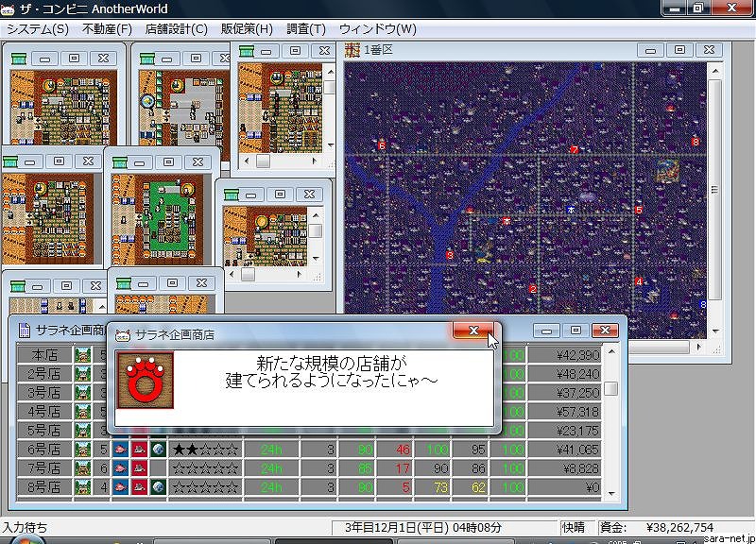The image size is (756, 544).
Task: Select red store marker 6 on the district map
Action: click(x=382, y=145)
